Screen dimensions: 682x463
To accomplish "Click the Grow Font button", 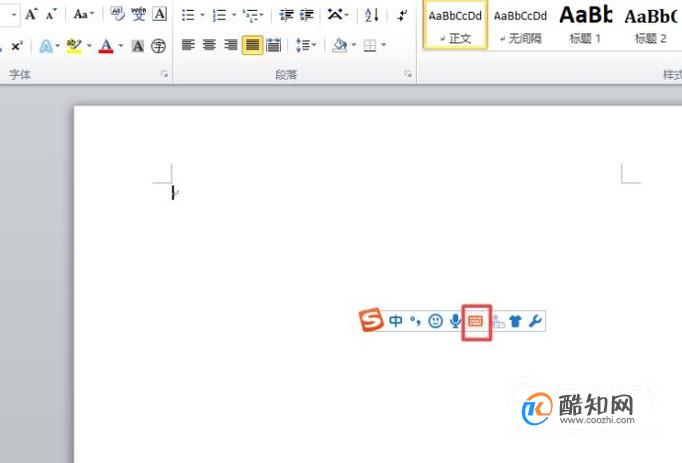I will 31,15.
